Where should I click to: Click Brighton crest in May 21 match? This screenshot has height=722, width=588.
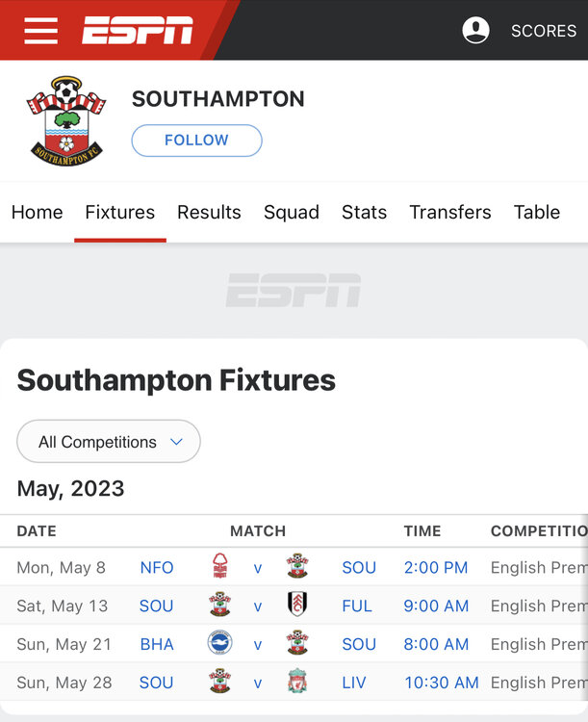point(220,644)
